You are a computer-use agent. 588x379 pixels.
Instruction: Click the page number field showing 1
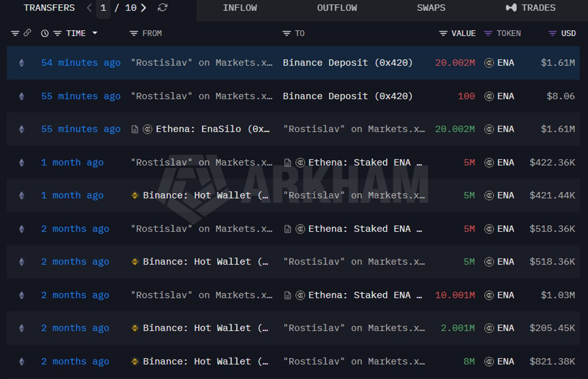click(x=103, y=8)
